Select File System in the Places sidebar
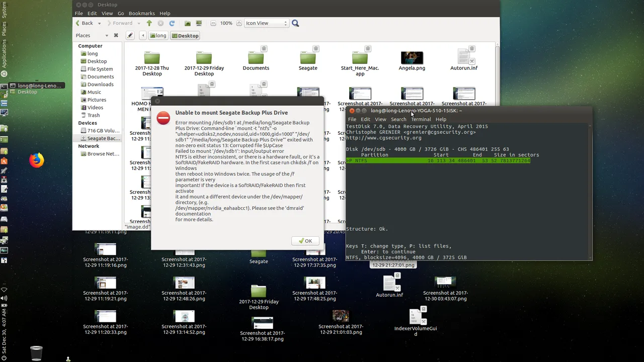Image resolution: width=644 pixels, height=362 pixels. pyautogui.click(x=100, y=69)
